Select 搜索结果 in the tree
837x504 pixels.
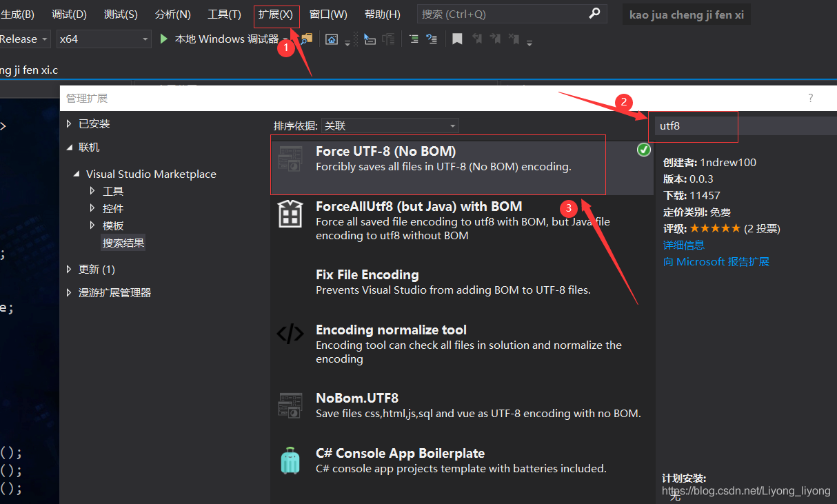pyautogui.click(x=123, y=243)
